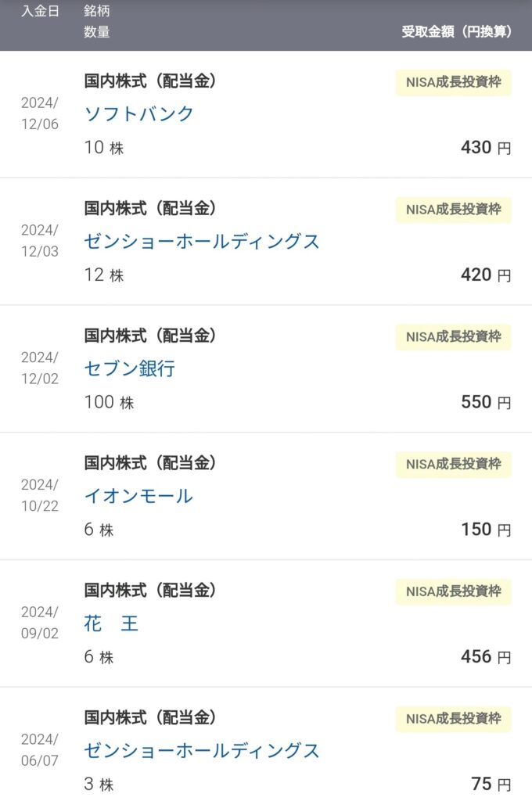
Task: Select the 入金日 column header
Action: (x=40, y=11)
